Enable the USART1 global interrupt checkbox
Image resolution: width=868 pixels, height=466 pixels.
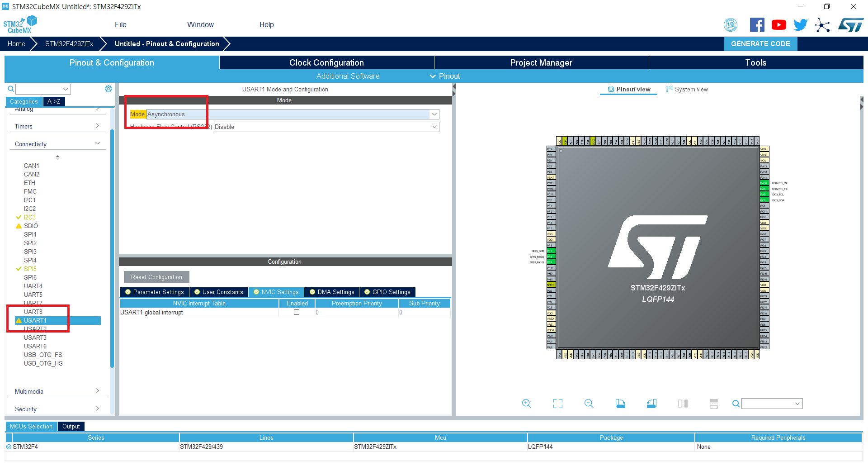click(297, 312)
